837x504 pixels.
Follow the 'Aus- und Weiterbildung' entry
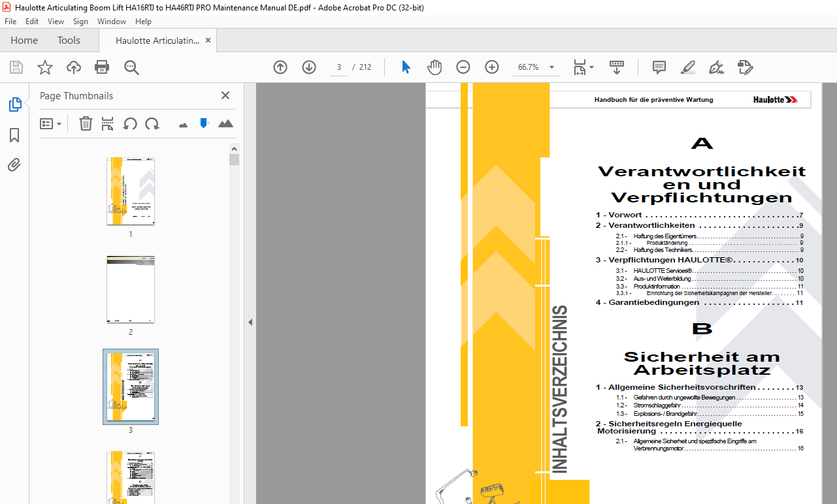coord(710,279)
